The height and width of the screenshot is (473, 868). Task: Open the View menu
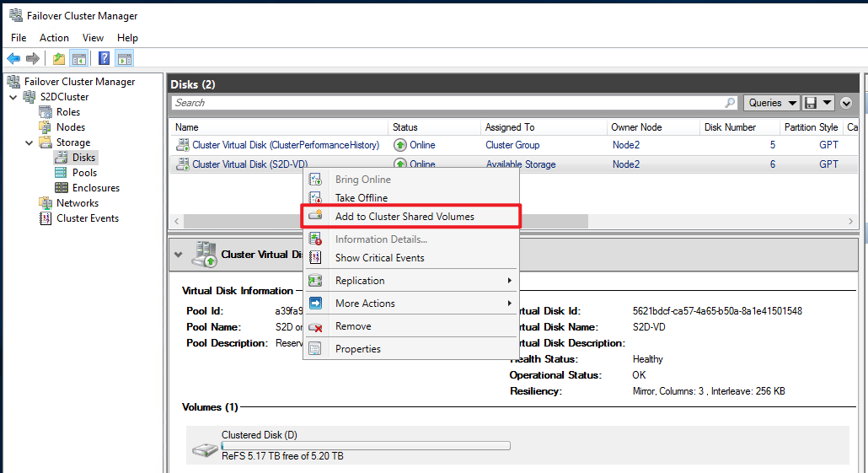point(93,38)
